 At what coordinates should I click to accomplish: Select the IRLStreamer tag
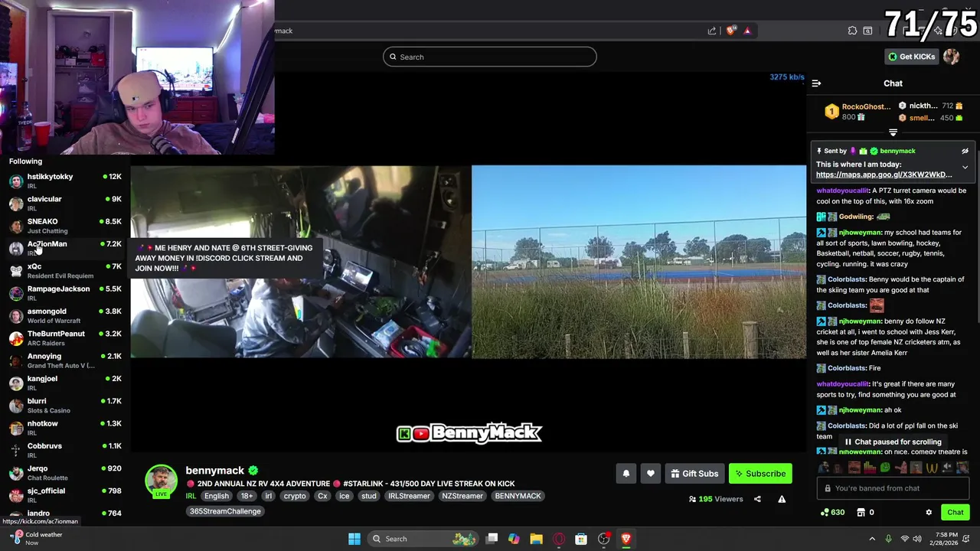(x=409, y=496)
